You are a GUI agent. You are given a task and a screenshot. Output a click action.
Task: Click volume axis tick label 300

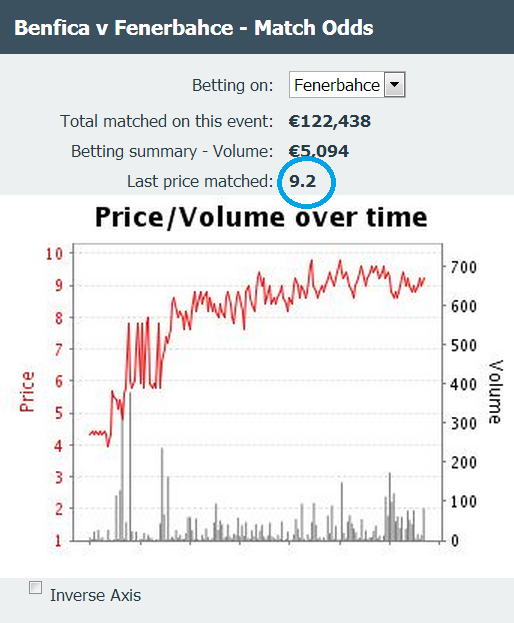pyautogui.click(x=464, y=424)
